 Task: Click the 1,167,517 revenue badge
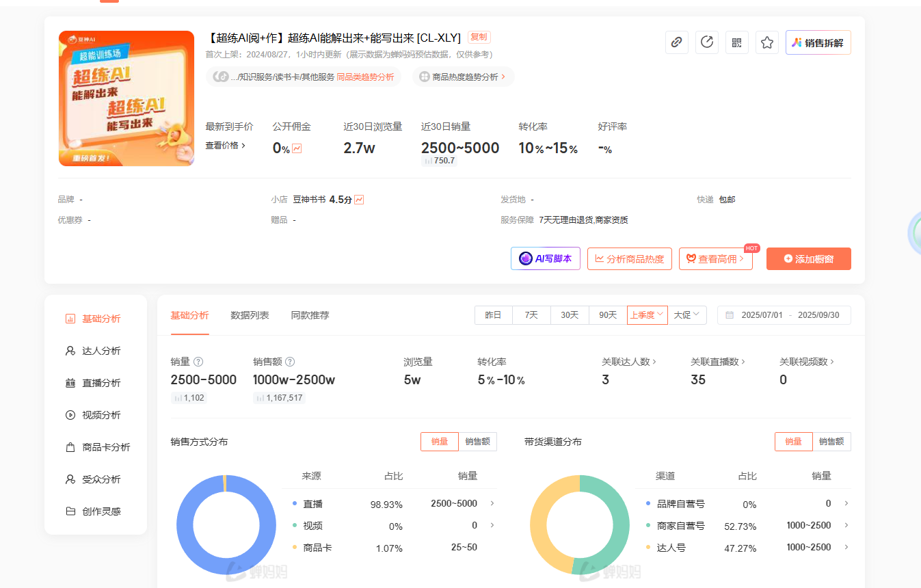coord(279,398)
